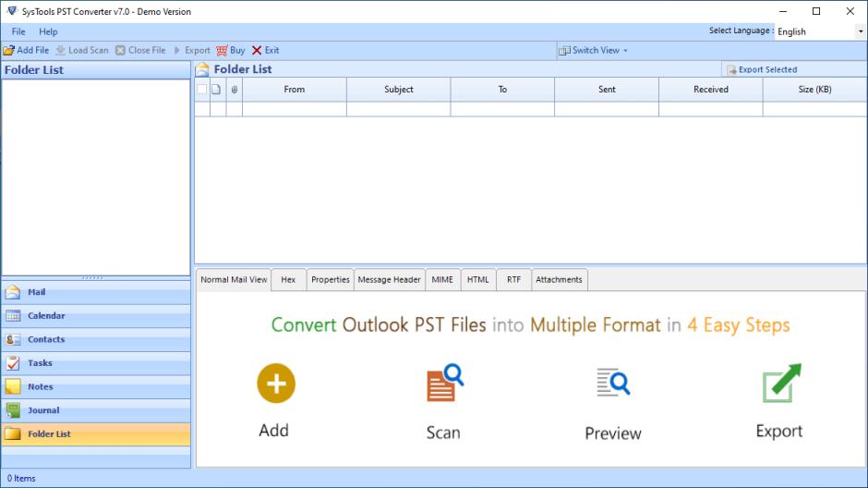Sort by the Subject column header
Image resolution: width=868 pixels, height=488 pixels.
399,89
